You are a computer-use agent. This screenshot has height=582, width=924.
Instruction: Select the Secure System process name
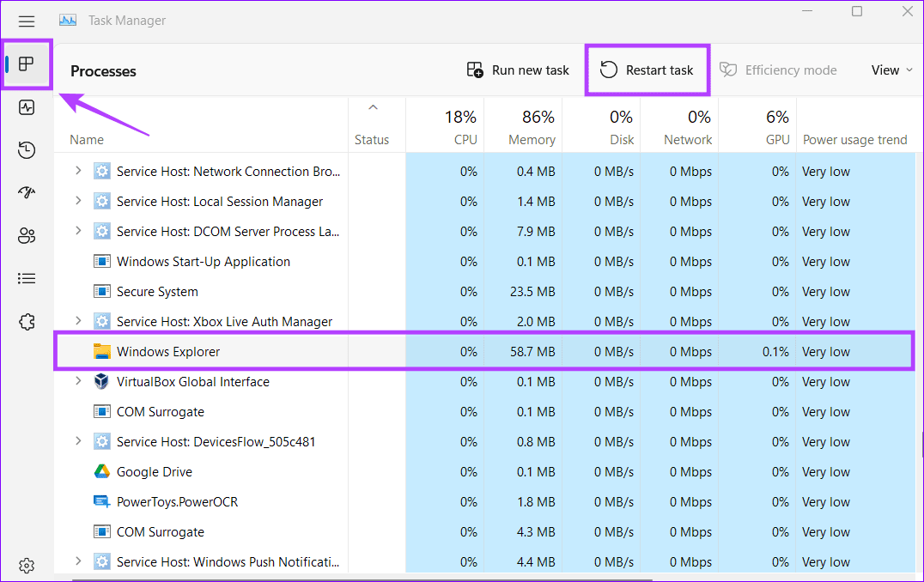coord(157,292)
